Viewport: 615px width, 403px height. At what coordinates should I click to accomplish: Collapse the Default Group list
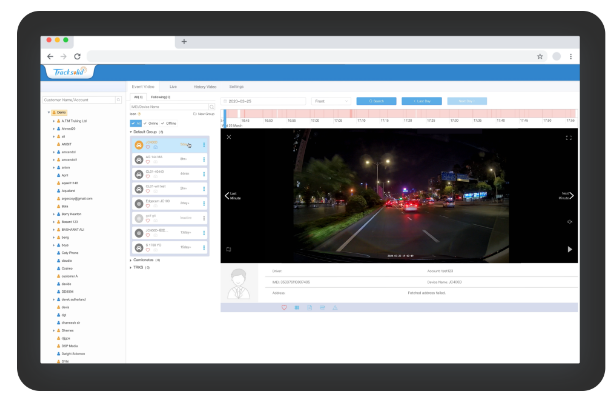[131, 132]
